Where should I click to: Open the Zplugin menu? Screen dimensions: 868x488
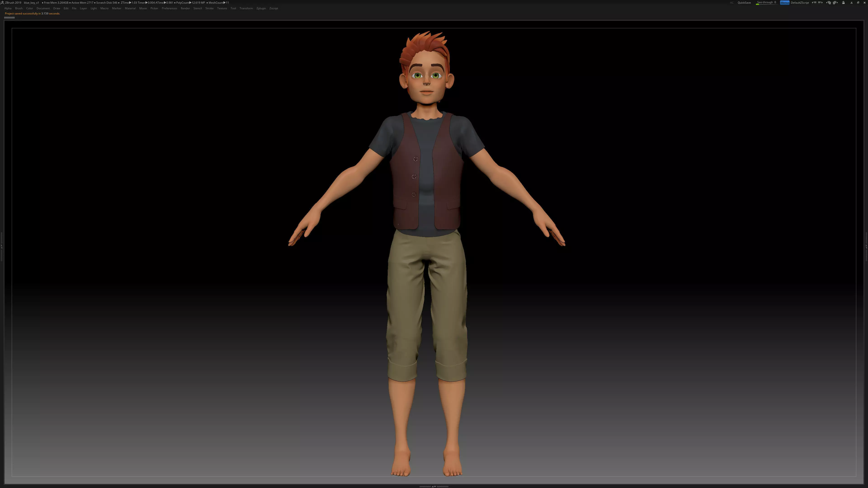coord(261,8)
